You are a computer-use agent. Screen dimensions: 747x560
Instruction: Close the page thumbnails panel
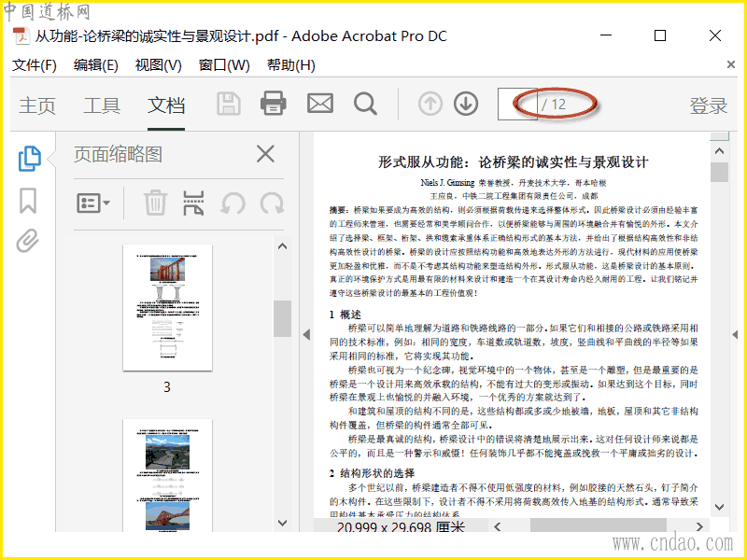265,154
